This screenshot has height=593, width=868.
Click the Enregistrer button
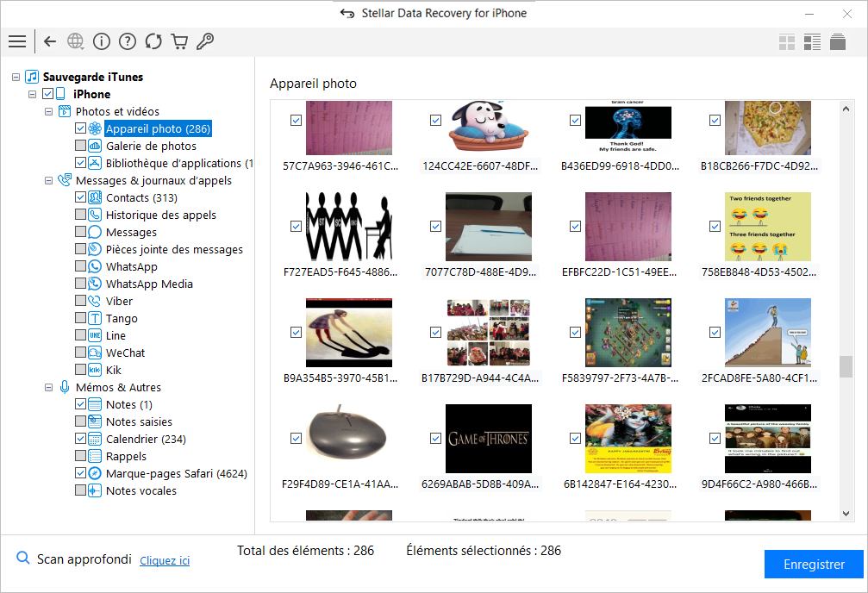pyautogui.click(x=814, y=565)
